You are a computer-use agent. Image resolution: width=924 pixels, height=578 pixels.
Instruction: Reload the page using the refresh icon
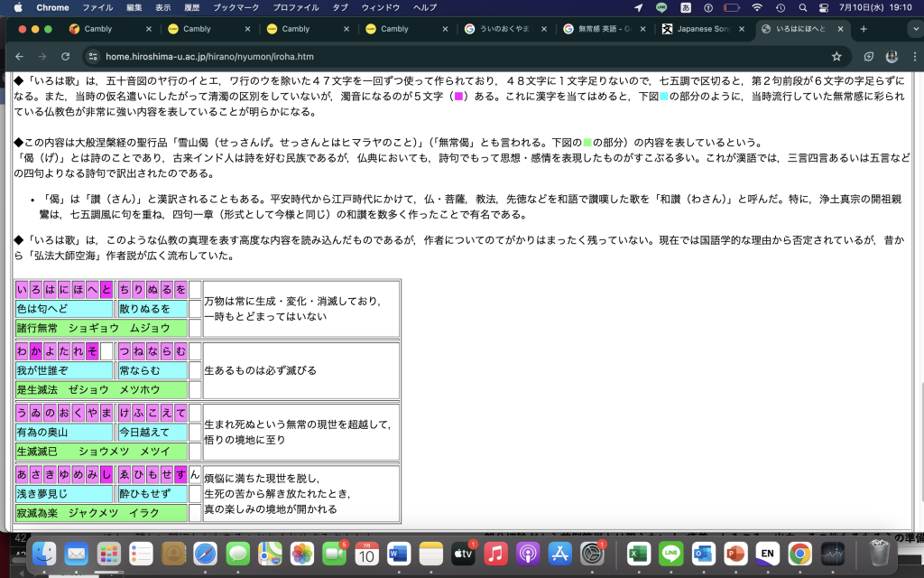[x=66, y=56]
